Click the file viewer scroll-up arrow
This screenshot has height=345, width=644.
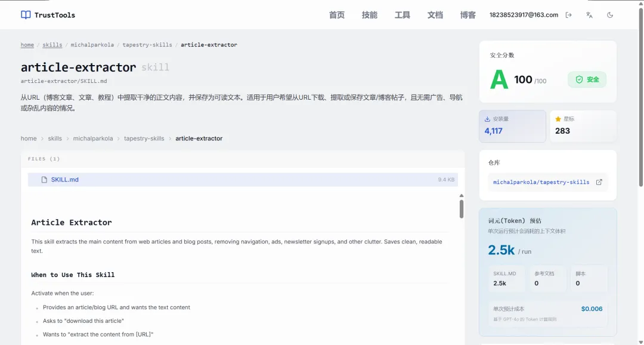(461, 196)
